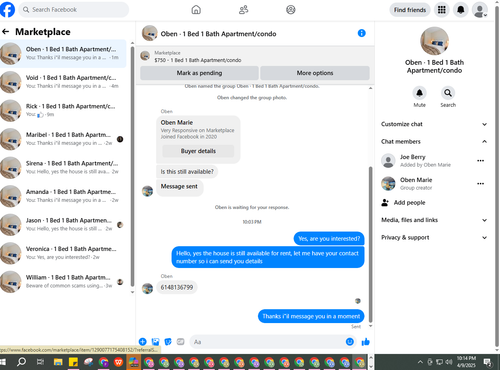Choose a GIF icon in composer
This screenshot has height=370, width=500.
[x=180, y=342]
